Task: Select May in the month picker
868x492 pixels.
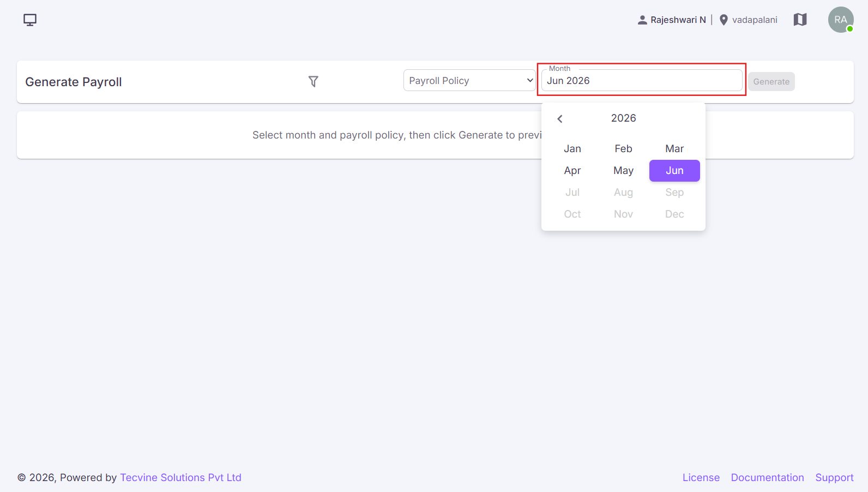Action: [x=623, y=170]
